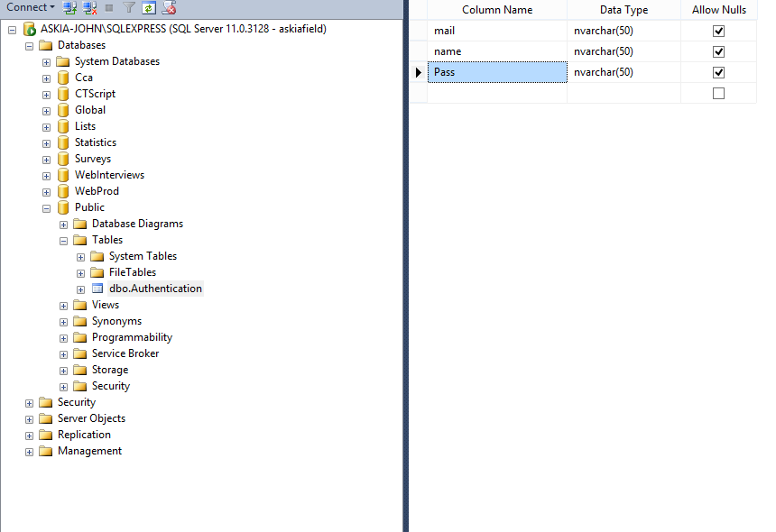Image resolution: width=776 pixels, height=532 pixels.
Task: Expand the System Databases node
Action: point(46,61)
